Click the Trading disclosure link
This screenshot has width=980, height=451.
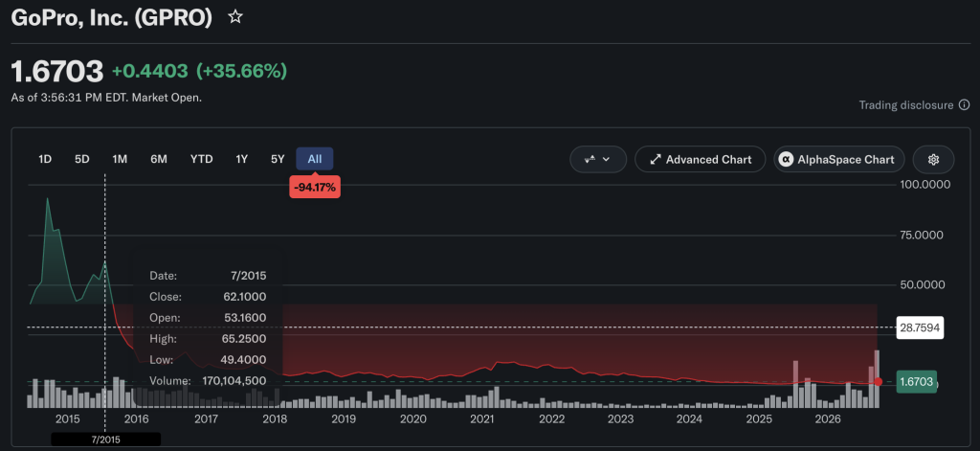pos(906,105)
